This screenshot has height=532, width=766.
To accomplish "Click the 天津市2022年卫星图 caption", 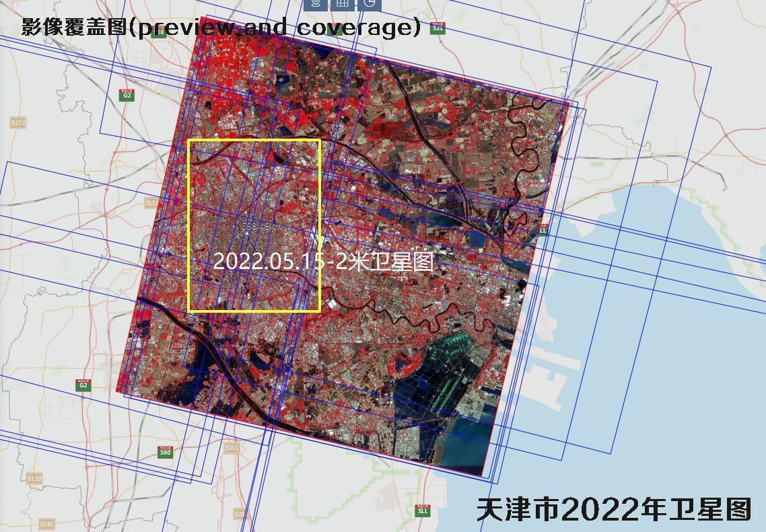I will click(613, 509).
